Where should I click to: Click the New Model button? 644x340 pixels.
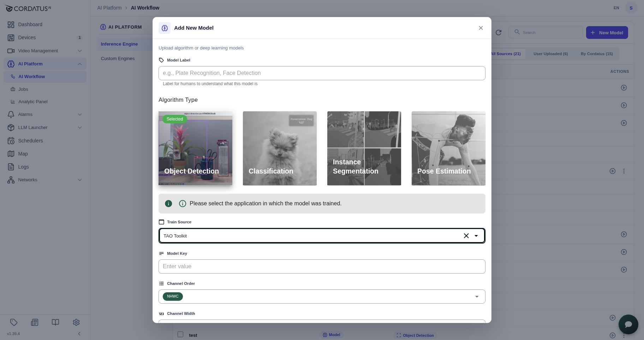[x=607, y=33]
